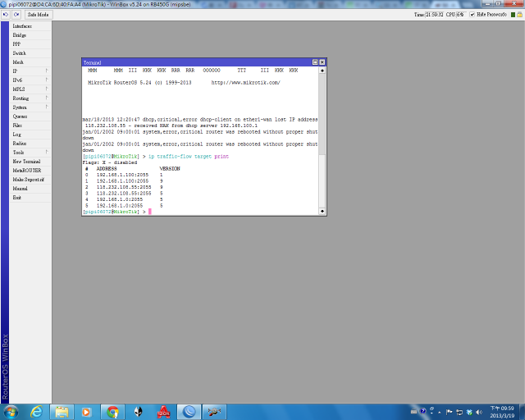Uncheck the Hide Passwords checkbox
Screen dimensions: 525x420
coord(472,15)
